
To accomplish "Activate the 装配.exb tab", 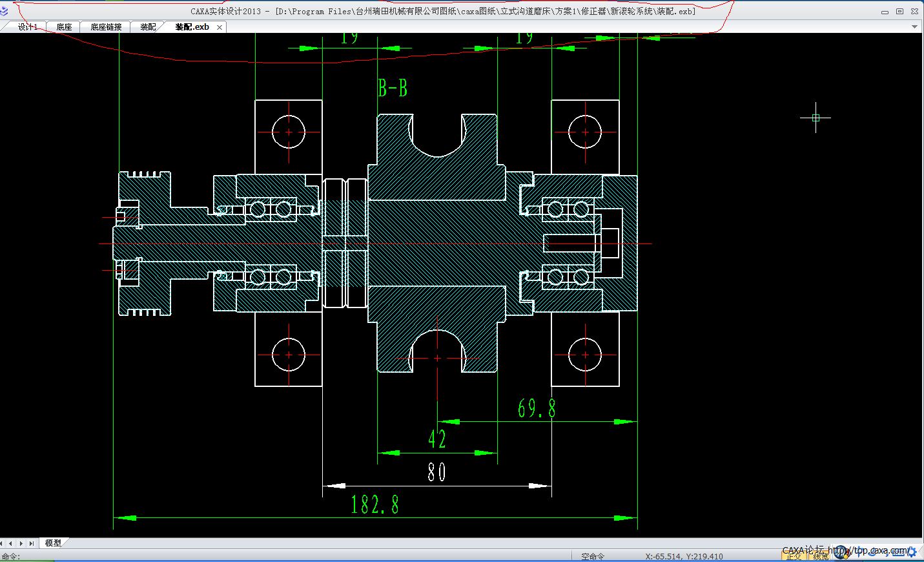I will (x=192, y=27).
